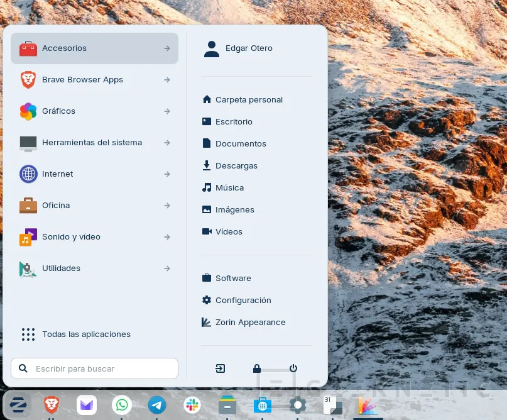Image resolution: width=507 pixels, height=420 pixels.
Task: Lock the screen using the padlock icon
Action: [257, 368]
